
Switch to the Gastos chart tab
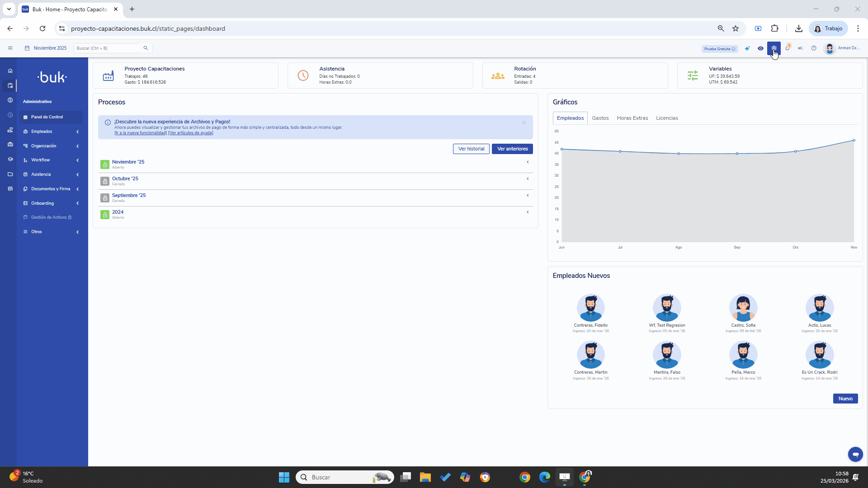(600, 118)
